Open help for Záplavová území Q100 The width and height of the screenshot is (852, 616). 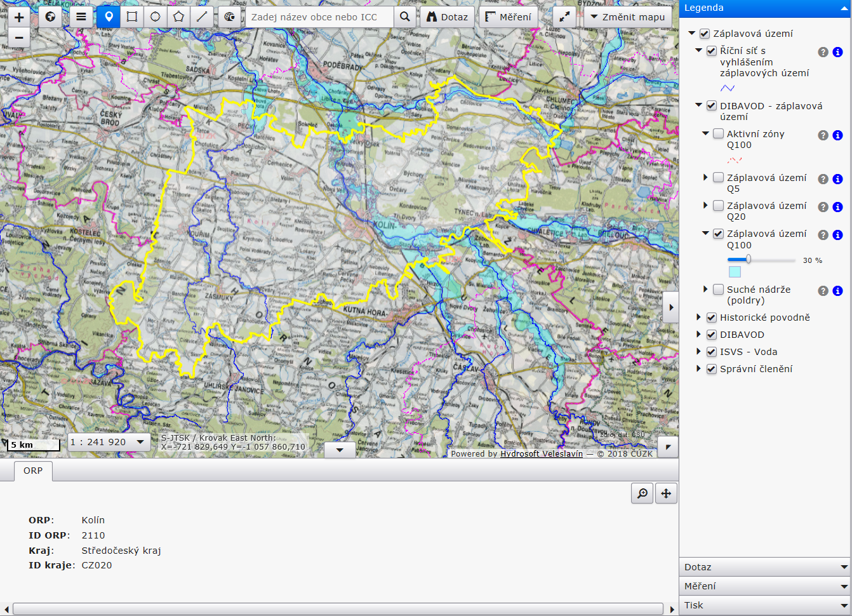click(823, 235)
